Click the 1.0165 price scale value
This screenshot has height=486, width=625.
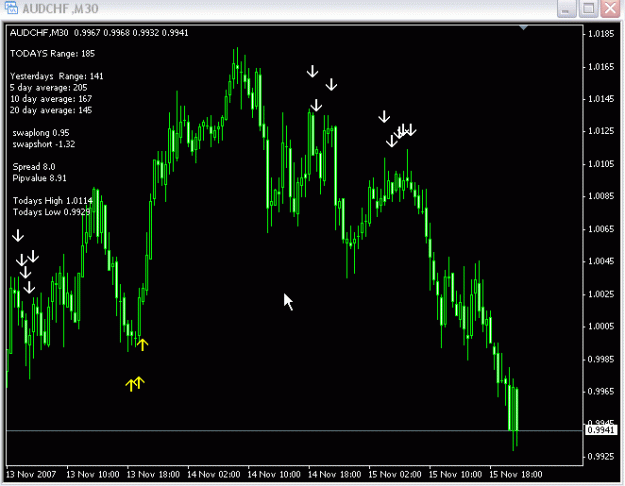tap(601, 67)
